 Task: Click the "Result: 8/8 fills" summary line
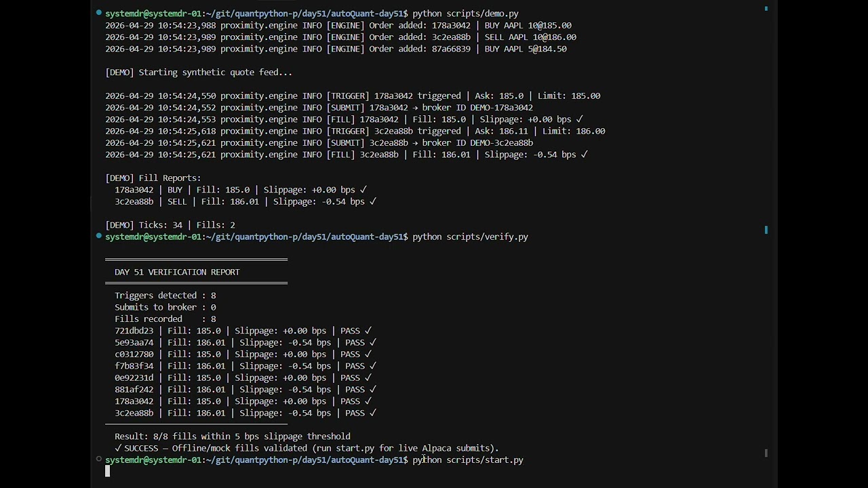[x=233, y=436]
